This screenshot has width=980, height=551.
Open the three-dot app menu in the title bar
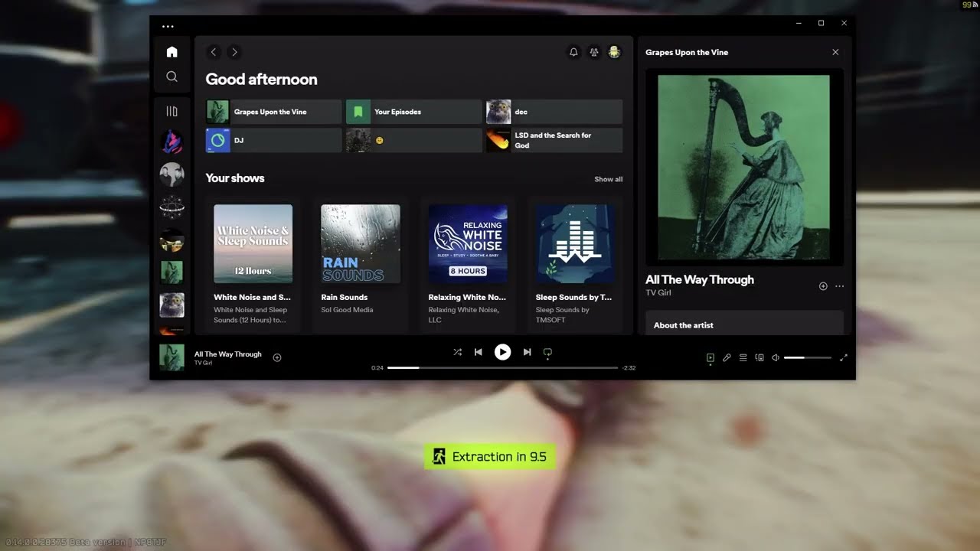(x=168, y=26)
